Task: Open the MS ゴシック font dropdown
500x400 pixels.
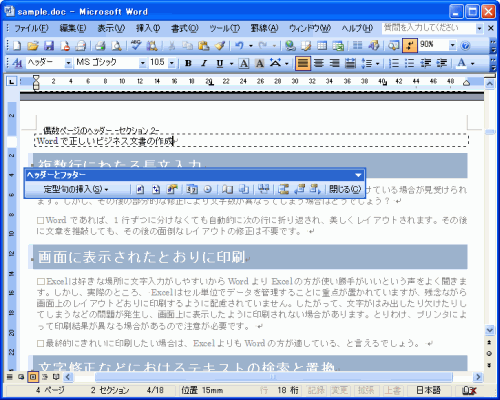Action: (x=143, y=63)
